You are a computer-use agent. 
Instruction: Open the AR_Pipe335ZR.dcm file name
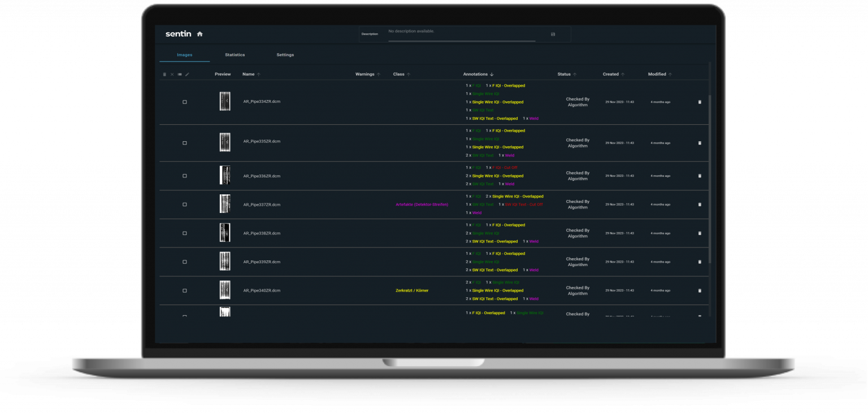pos(262,141)
